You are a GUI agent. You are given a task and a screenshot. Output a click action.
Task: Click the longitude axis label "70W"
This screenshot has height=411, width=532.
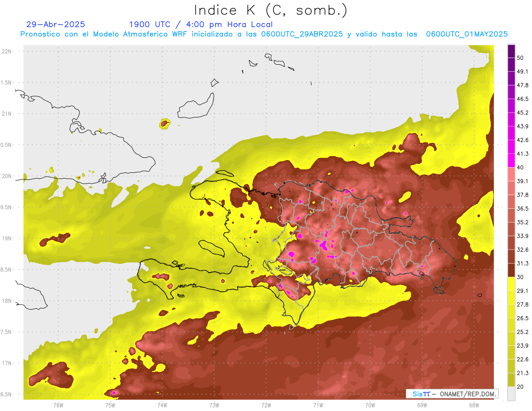tap(370, 405)
